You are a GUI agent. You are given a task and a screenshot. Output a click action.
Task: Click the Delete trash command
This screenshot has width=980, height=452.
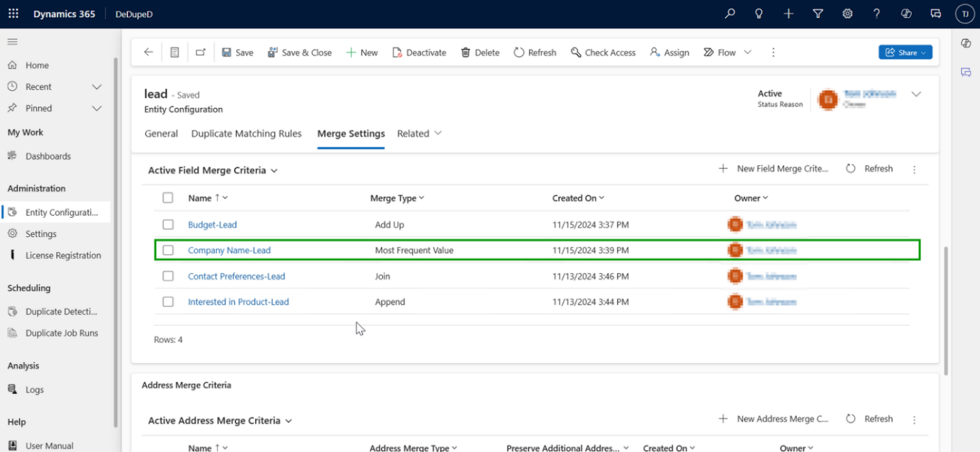pyautogui.click(x=480, y=53)
